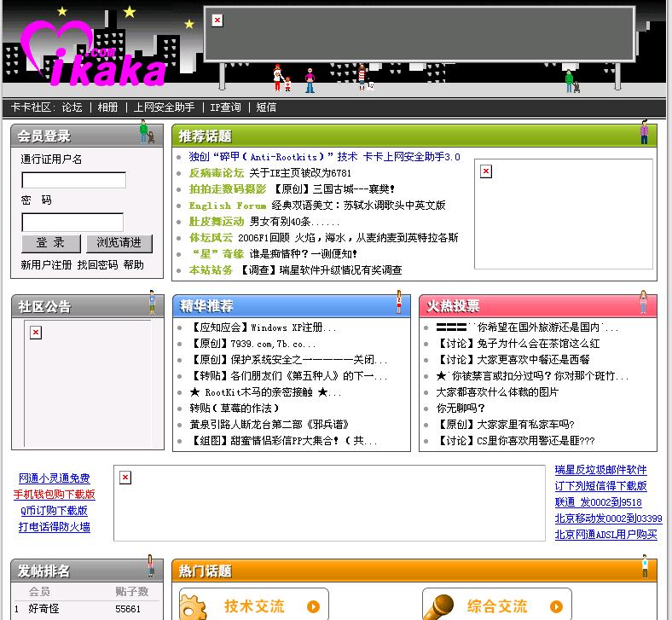672x620 pixels.
Task: Click the pixel character on 精华推荐 header
Action: [398, 302]
